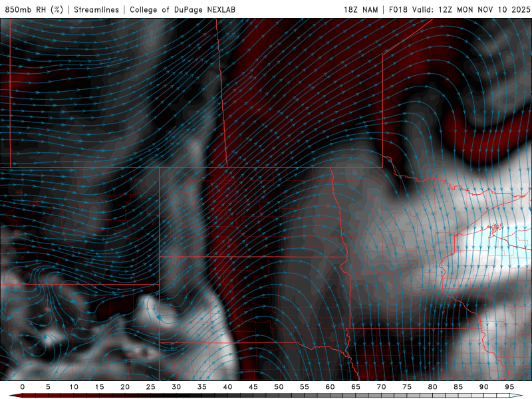This screenshot has width=532, height=399.
Task: Select the "F018" forecast hour text
Action: pos(398,9)
